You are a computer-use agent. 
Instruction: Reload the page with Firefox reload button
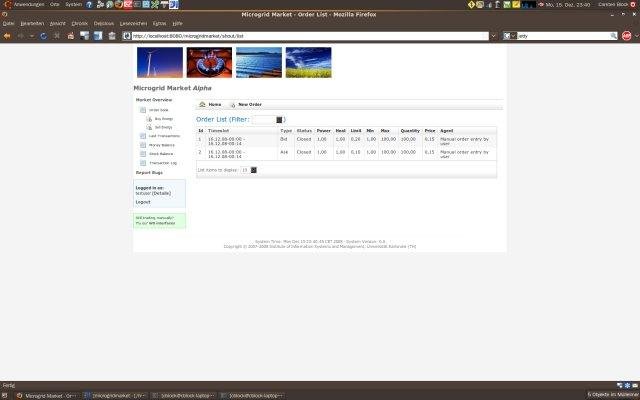click(x=42, y=35)
